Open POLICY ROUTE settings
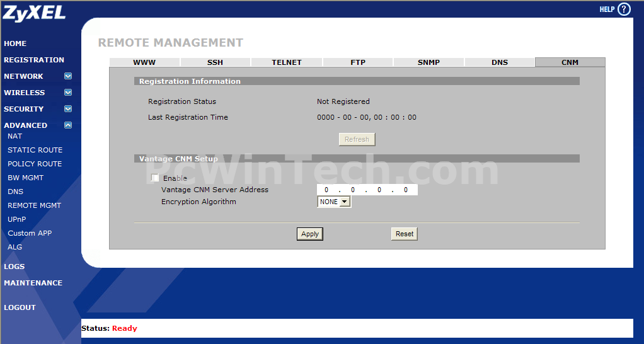The height and width of the screenshot is (344, 644). pos(35,164)
